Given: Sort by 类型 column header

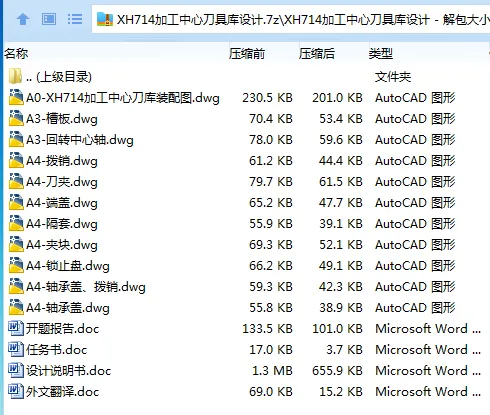Looking at the screenshot, I should [381, 53].
